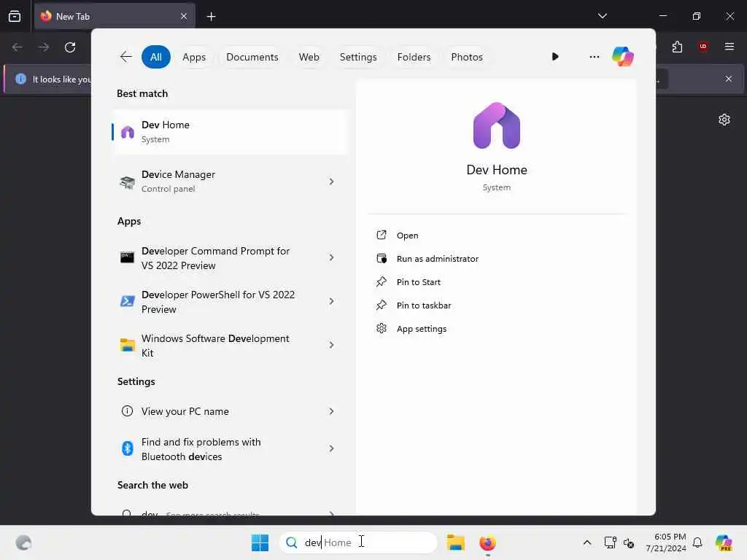
Task: Dismiss the Firefox notification bar
Action: [x=729, y=79]
